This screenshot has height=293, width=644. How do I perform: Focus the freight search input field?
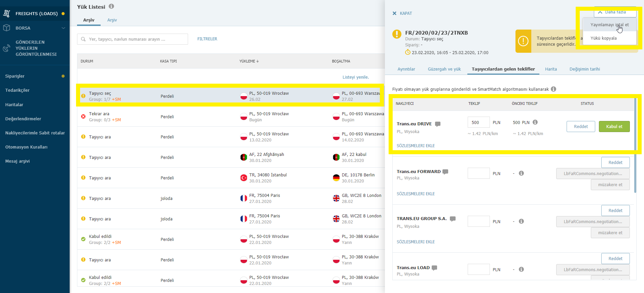(x=133, y=39)
